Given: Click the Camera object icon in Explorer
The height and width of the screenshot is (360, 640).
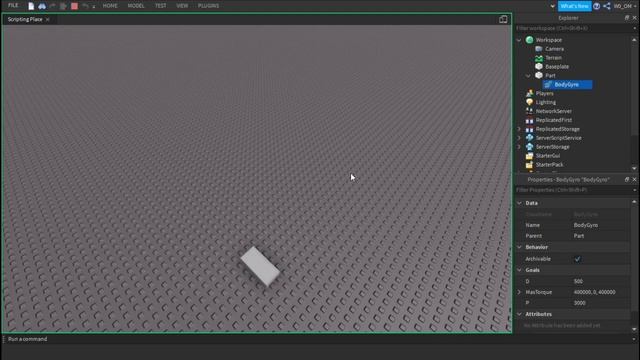Looking at the screenshot, I should [x=539, y=49].
